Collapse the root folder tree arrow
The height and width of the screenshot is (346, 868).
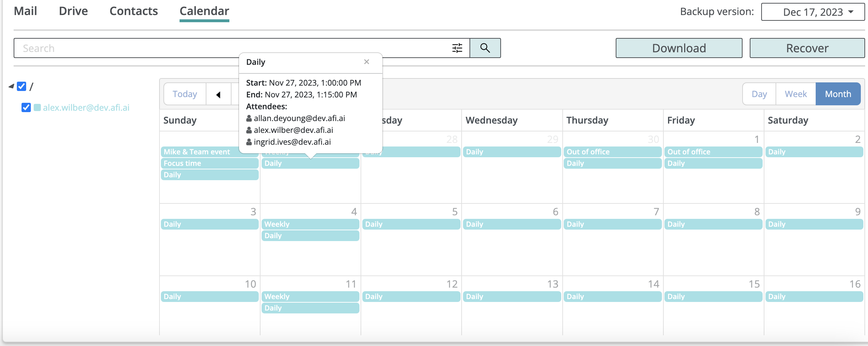tap(11, 86)
